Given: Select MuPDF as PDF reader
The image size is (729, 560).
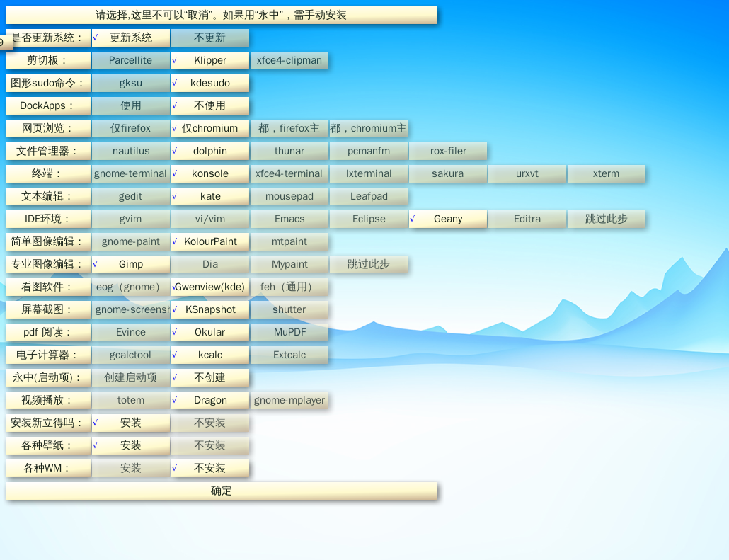Looking at the screenshot, I should click(x=289, y=333).
